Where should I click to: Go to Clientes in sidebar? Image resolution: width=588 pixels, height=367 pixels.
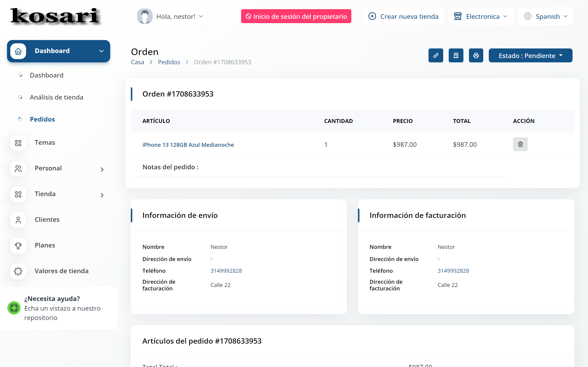[x=47, y=220]
